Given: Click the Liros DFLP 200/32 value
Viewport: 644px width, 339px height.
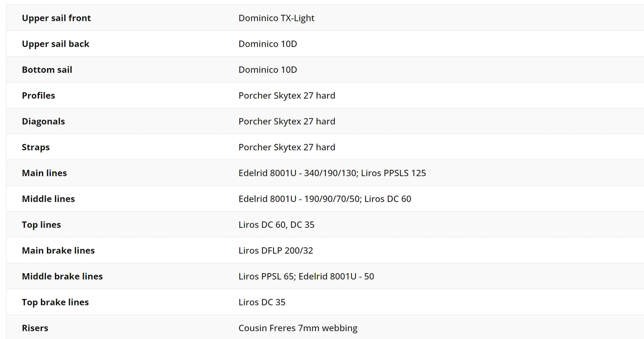Looking at the screenshot, I should tap(275, 250).
